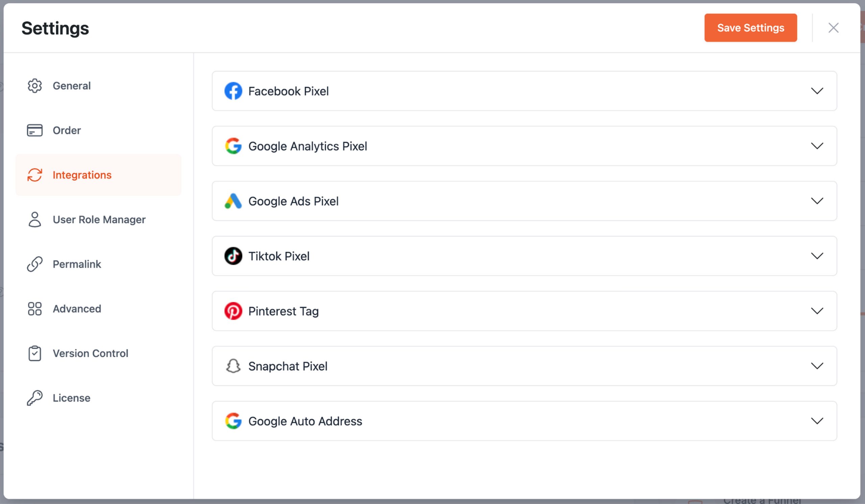Click the Facebook Pixel icon
The width and height of the screenshot is (865, 504).
tap(233, 91)
